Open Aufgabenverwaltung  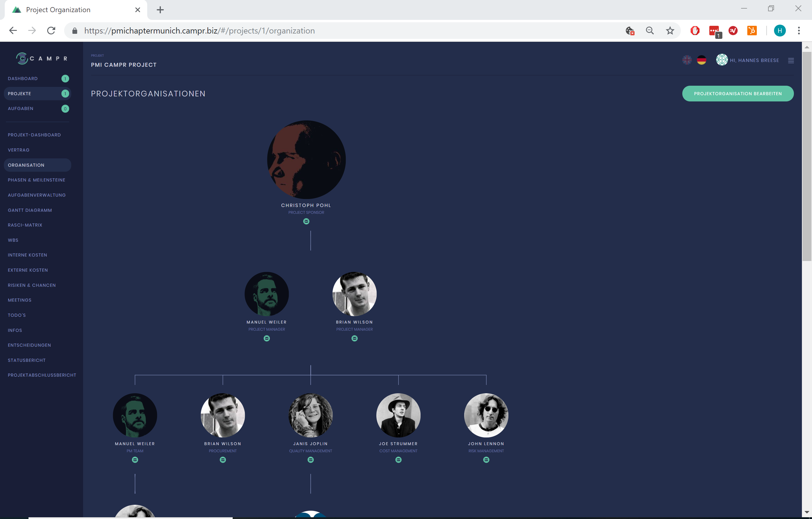pyautogui.click(x=37, y=195)
